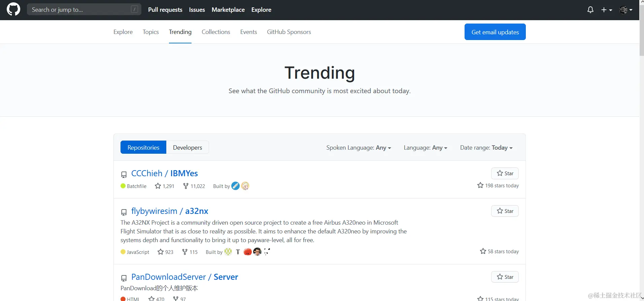The width and height of the screenshot is (644, 301).
Task: Open Pull requests in the header
Action: 165,10
